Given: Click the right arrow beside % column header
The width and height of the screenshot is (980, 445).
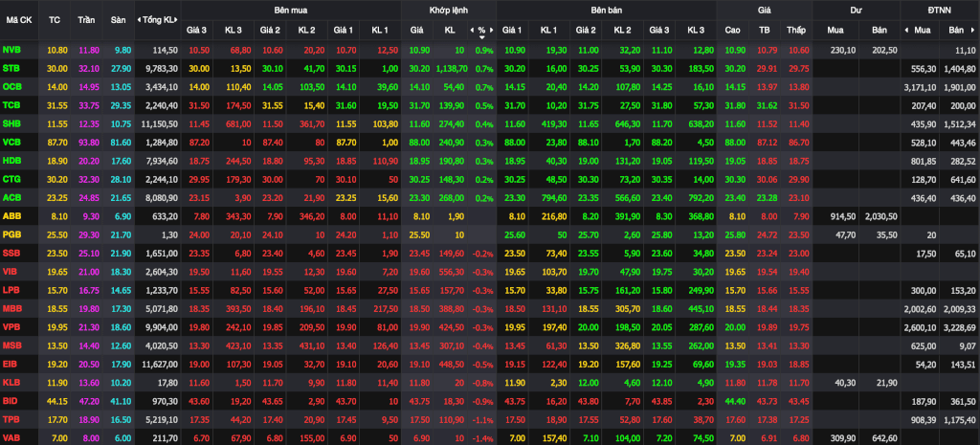Looking at the screenshot, I should 491,30.
